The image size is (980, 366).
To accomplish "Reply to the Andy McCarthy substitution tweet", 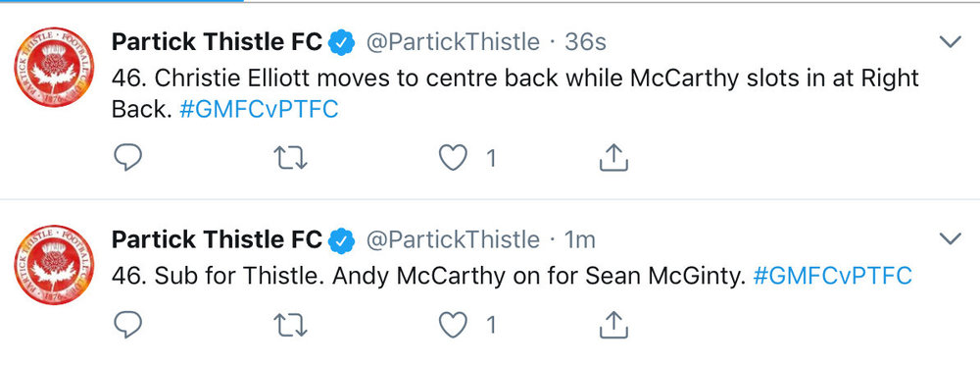I will (x=128, y=324).
